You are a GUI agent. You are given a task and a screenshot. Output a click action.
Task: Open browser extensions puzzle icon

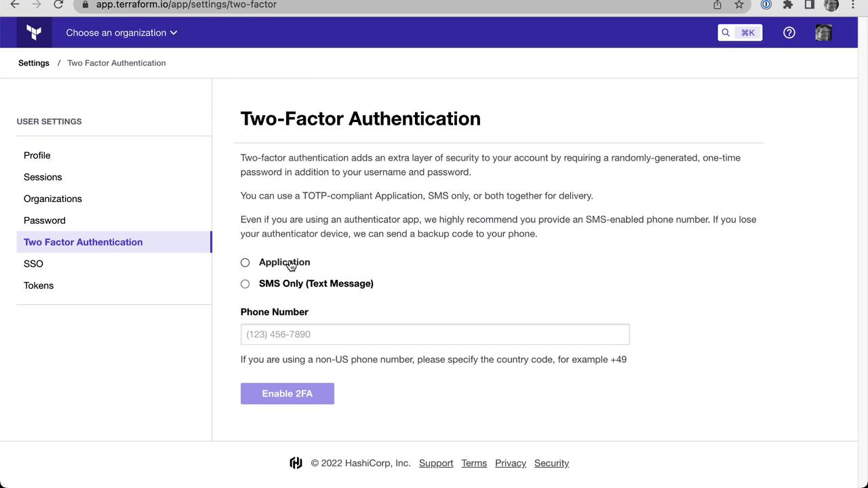click(787, 5)
